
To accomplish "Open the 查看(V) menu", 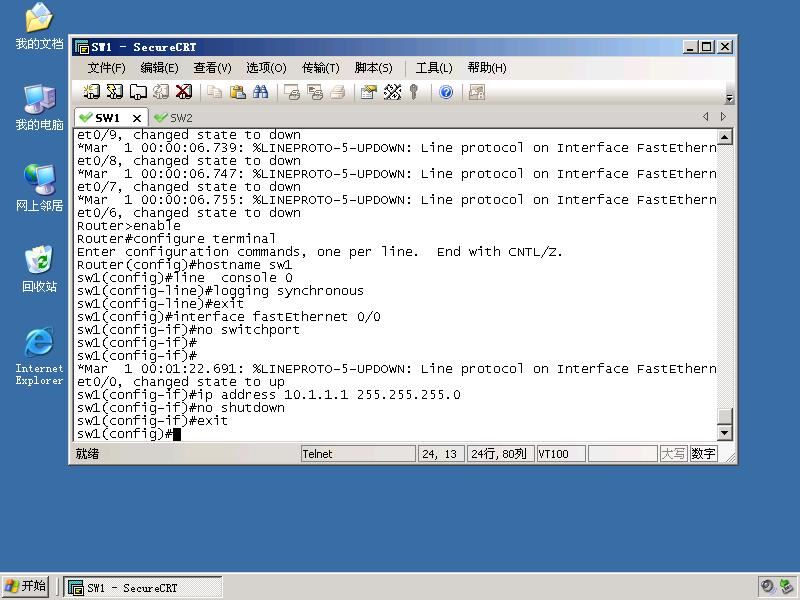I will click(212, 68).
